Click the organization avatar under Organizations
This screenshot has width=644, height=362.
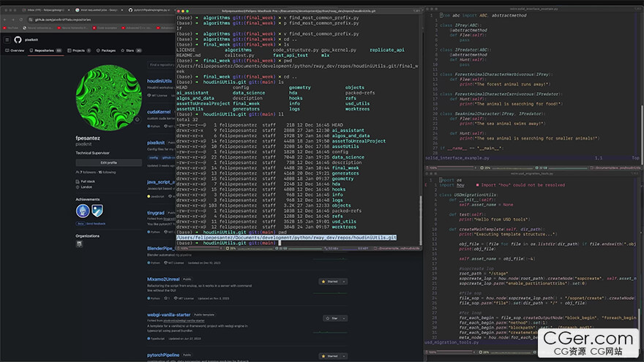point(80,245)
